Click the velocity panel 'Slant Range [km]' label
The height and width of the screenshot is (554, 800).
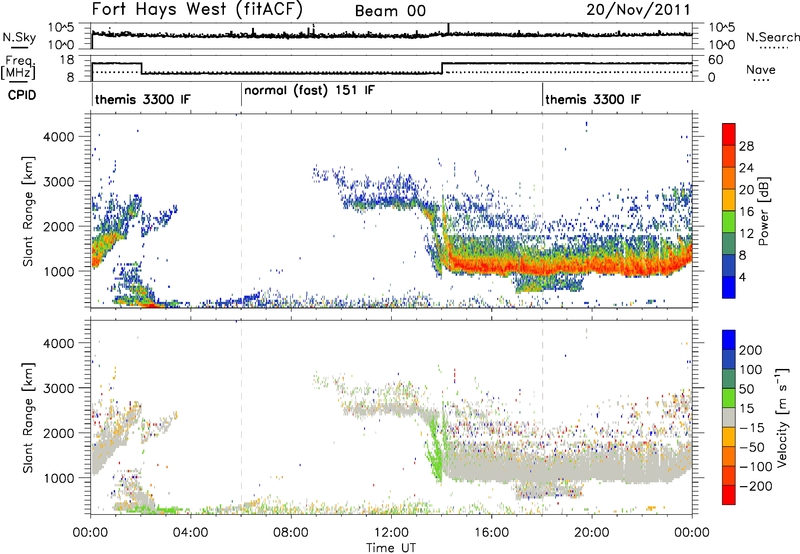coord(29,418)
